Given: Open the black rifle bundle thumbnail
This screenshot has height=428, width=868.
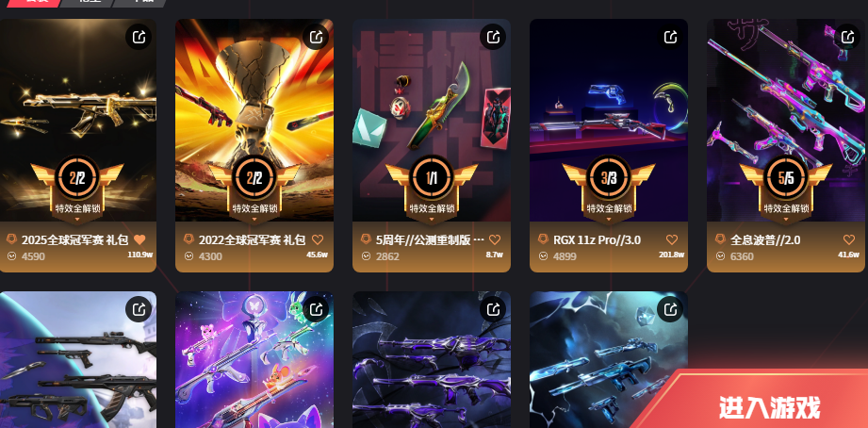Looking at the screenshot, I should 77,360.
